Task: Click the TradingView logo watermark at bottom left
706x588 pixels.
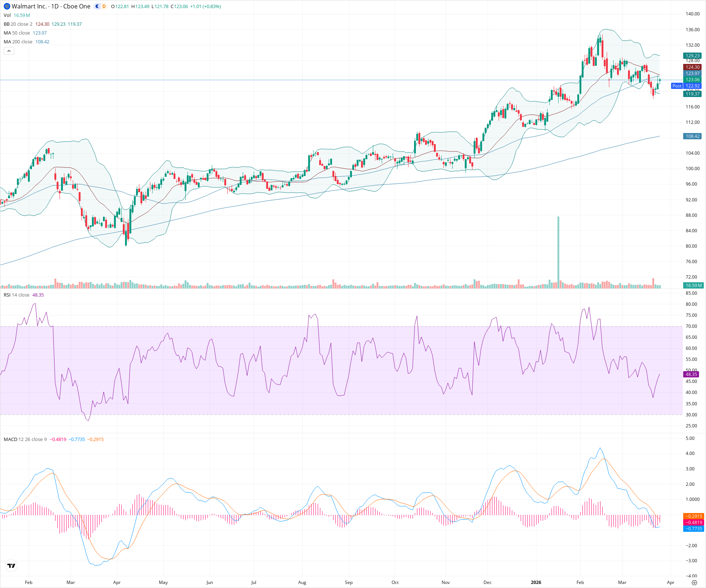Action: 11,566
